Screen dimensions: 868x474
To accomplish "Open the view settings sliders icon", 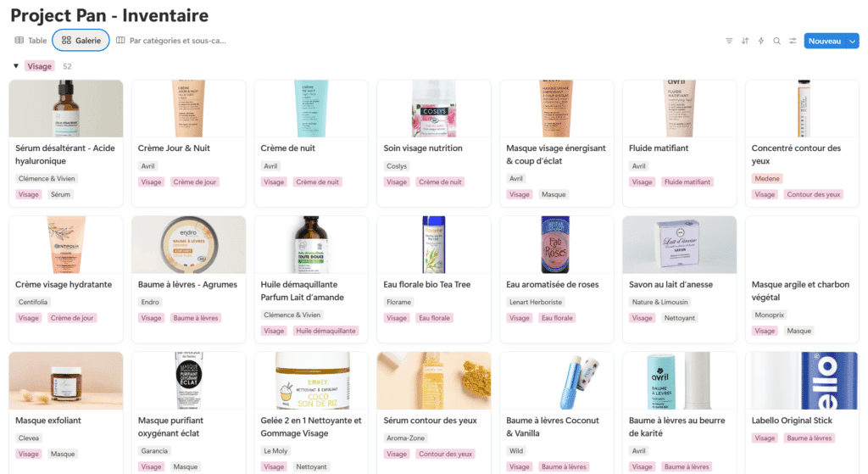I will pyautogui.click(x=793, y=41).
